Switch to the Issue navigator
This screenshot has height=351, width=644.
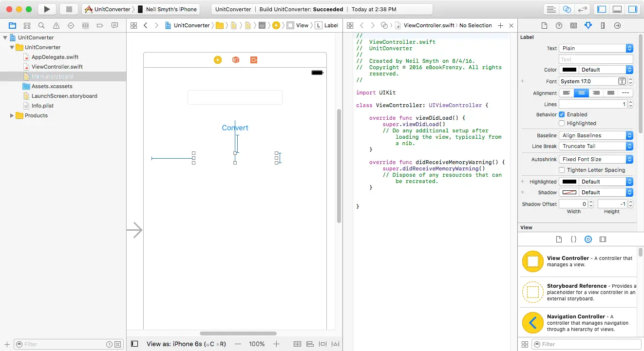56,25
